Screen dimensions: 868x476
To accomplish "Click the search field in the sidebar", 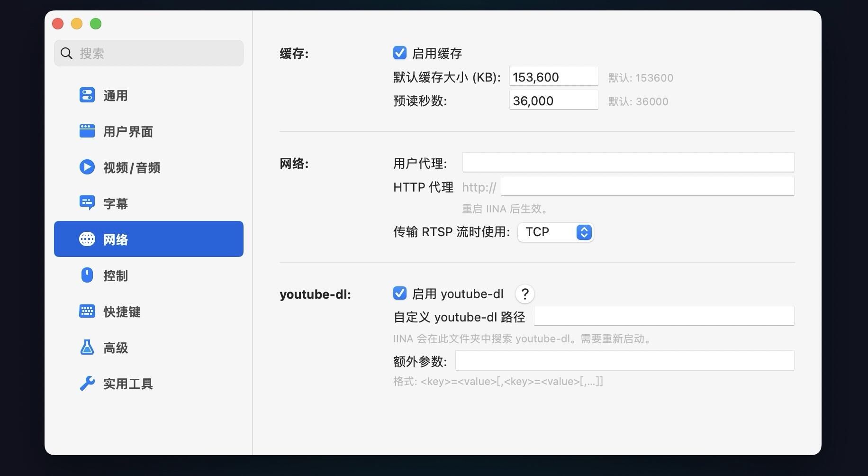I will tap(148, 53).
